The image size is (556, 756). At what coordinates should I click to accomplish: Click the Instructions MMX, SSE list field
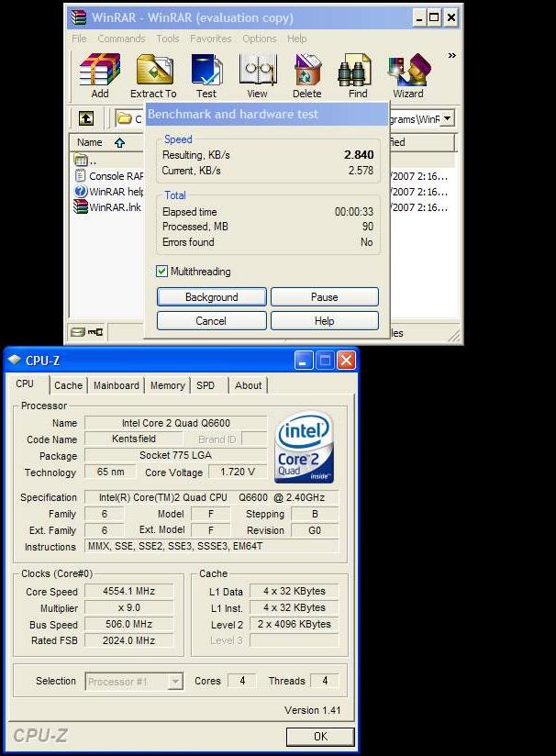pos(212,546)
